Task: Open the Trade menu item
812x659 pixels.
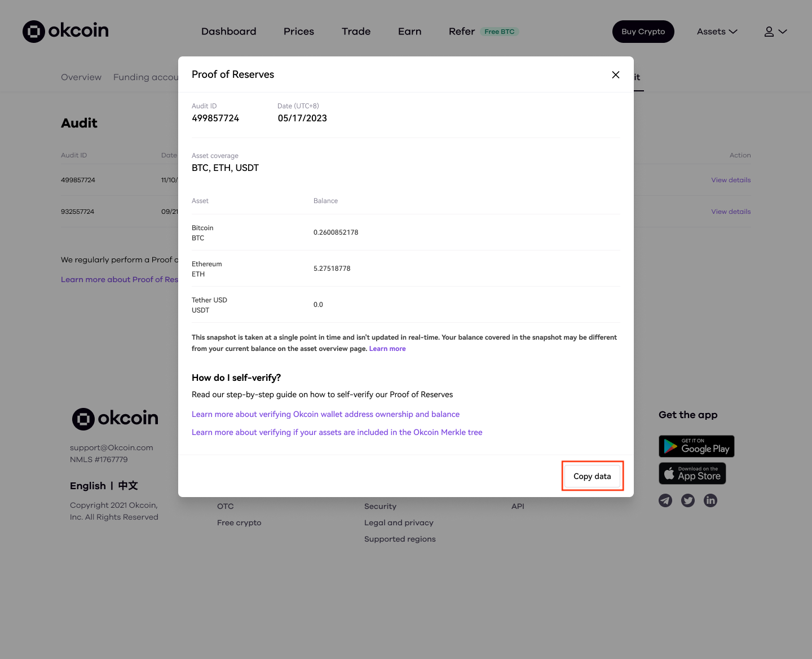Action: (356, 32)
